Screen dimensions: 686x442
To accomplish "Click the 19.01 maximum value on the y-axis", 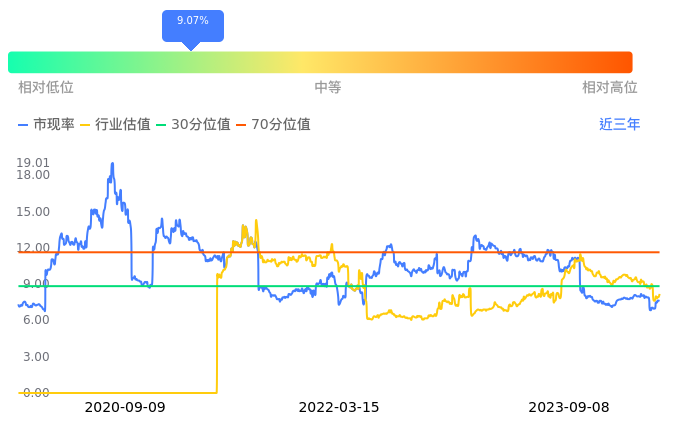I will pos(33,162).
